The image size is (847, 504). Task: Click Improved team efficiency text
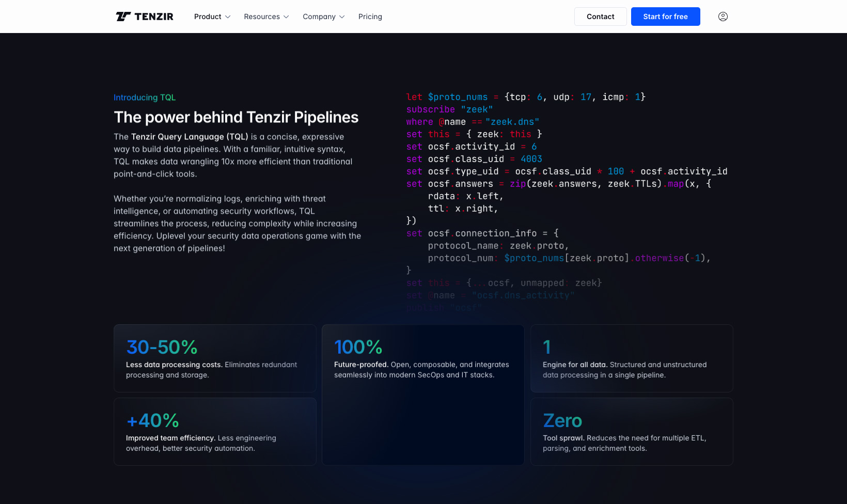click(171, 438)
